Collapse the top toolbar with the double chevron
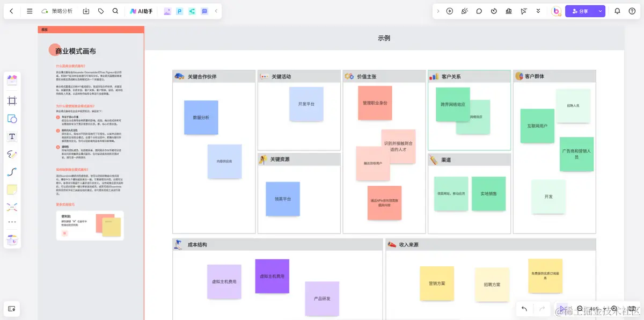The width and height of the screenshot is (644, 320). [x=538, y=11]
